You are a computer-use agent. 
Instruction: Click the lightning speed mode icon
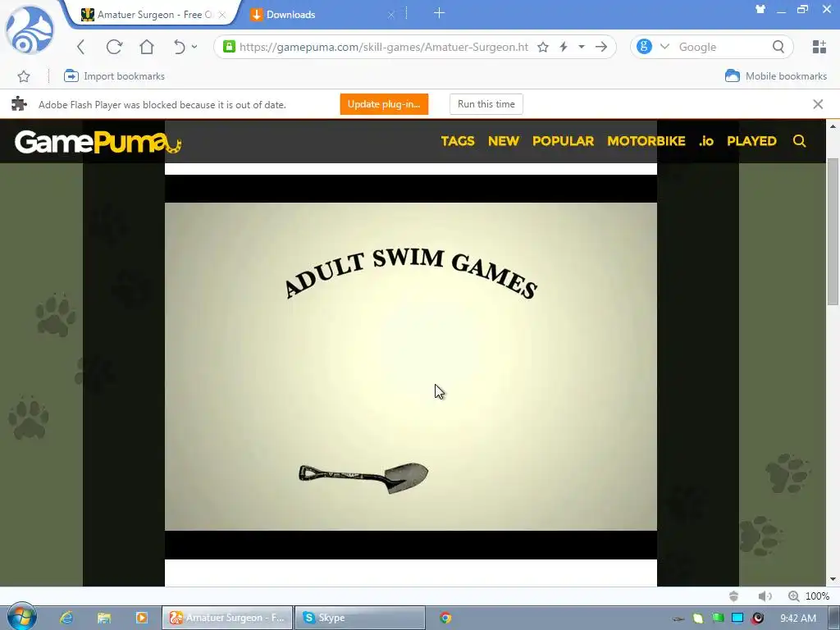click(564, 47)
